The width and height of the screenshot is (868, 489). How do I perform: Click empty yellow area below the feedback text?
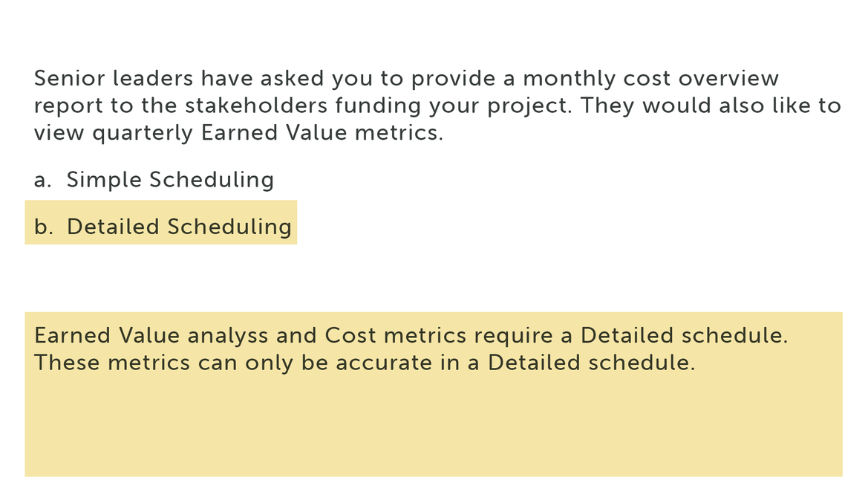point(434,427)
